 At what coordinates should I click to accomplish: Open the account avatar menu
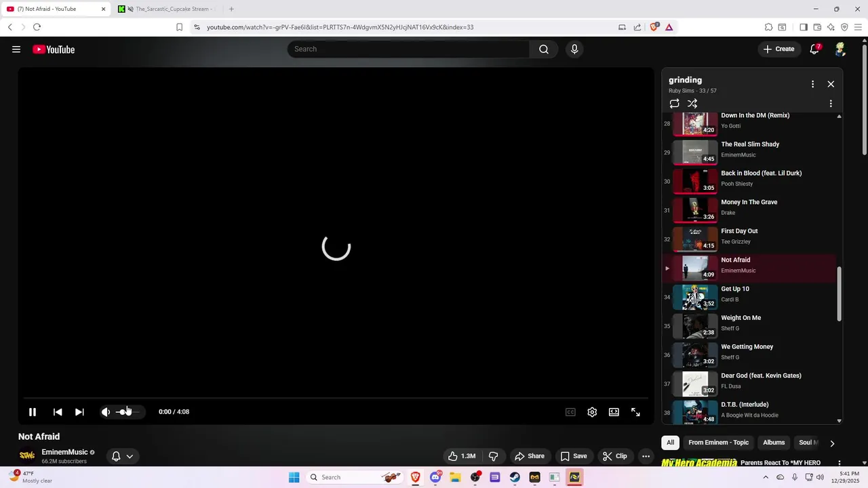[x=840, y=49]
